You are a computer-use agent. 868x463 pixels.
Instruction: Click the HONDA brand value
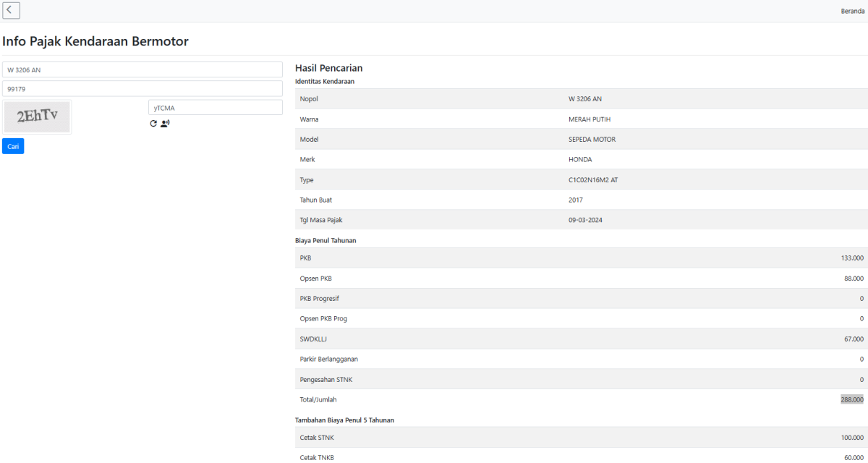pos(580,159)
